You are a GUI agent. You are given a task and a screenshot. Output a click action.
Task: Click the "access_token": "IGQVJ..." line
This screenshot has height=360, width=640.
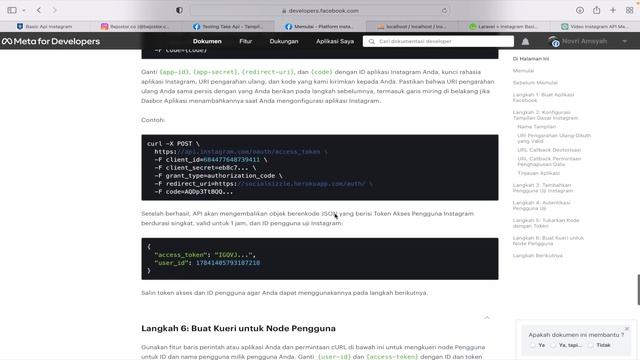(x=205, y=255)
